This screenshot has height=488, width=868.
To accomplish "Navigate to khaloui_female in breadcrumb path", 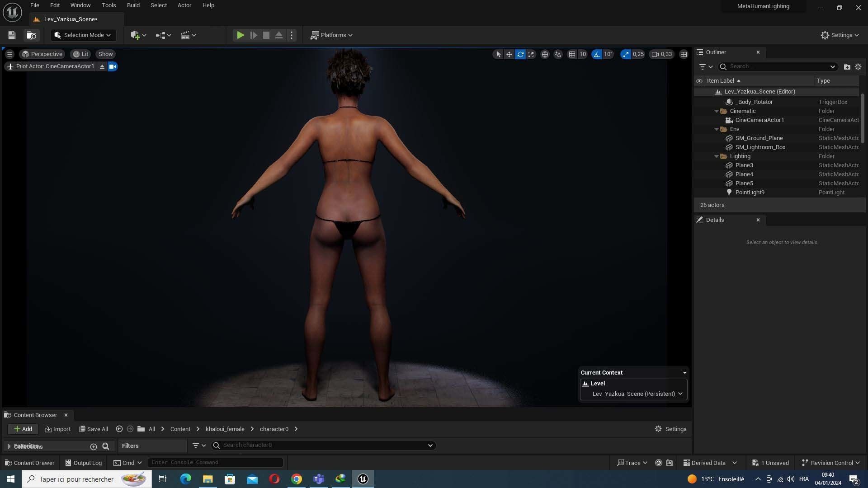I will point(225,429).
